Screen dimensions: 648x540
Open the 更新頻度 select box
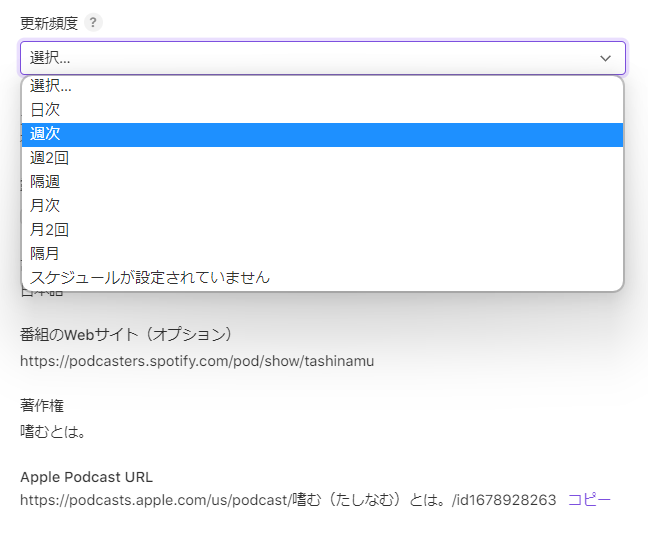pos(323,58)
